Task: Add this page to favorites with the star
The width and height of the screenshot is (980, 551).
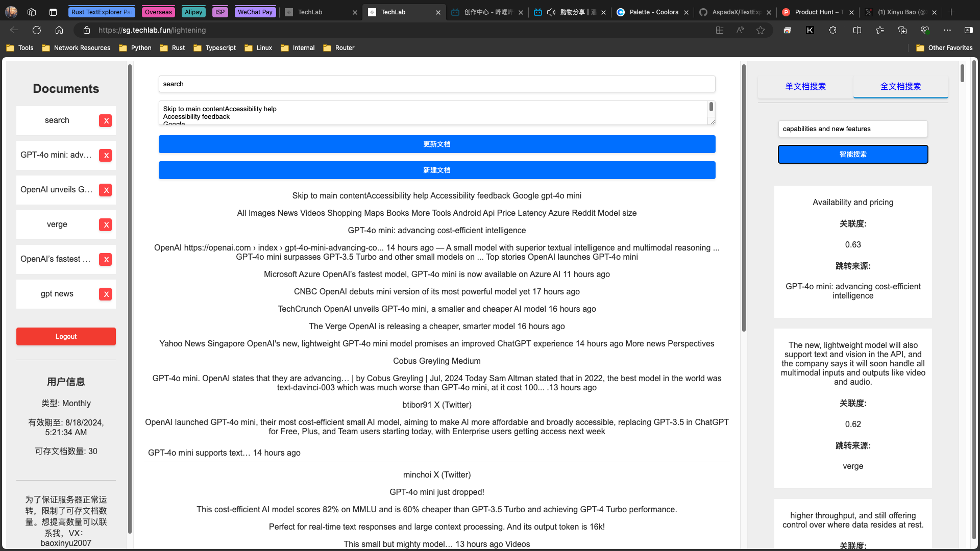Action: pos(761,30)
